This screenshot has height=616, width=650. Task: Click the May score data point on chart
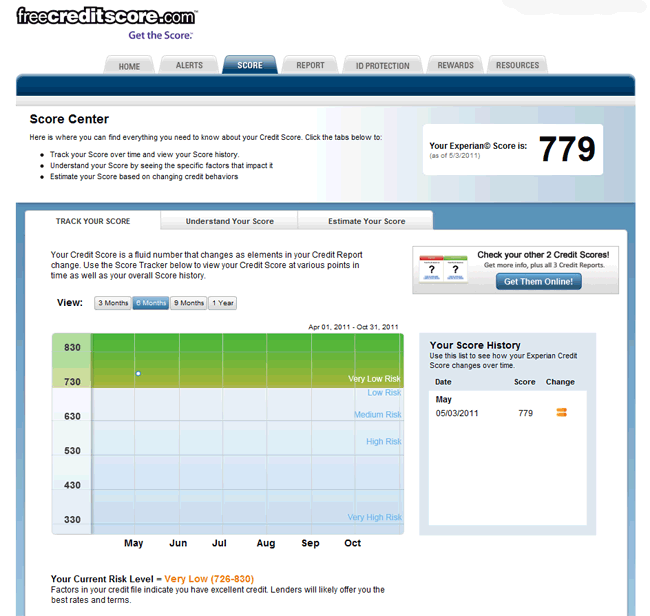tap(138, 373)
